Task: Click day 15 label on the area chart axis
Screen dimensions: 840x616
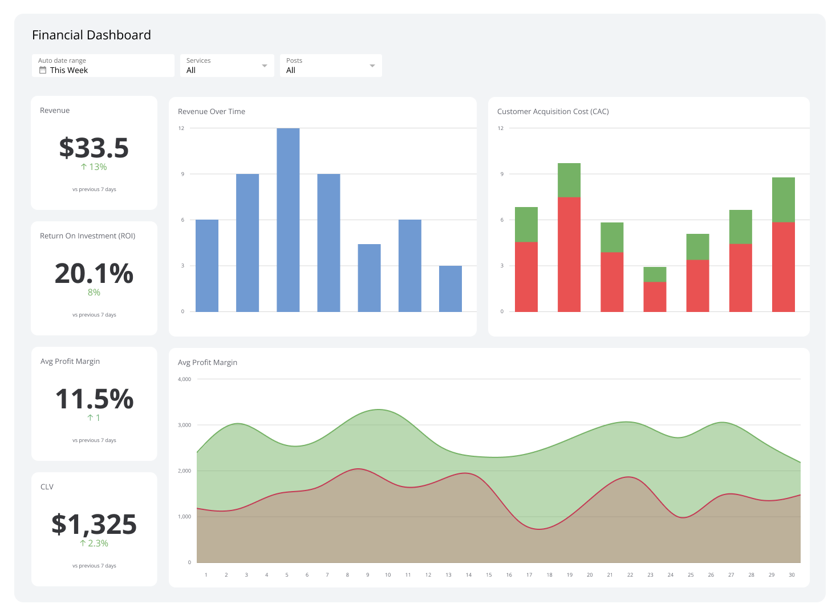Action: (x=489, y=575)
